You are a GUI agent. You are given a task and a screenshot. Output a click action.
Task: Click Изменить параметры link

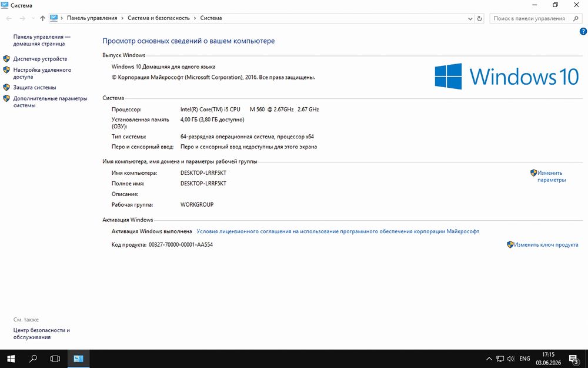552,177
